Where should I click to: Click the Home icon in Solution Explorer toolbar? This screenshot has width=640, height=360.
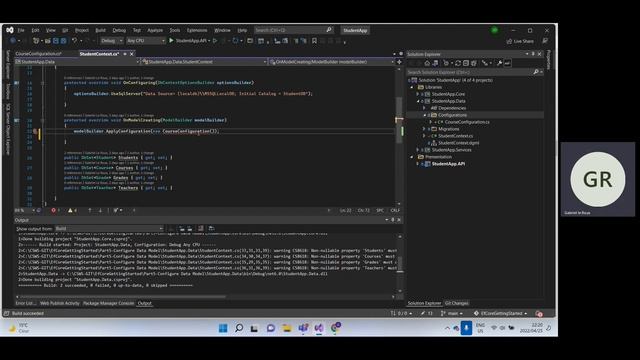pyautogui.click(x=427, y=63)
